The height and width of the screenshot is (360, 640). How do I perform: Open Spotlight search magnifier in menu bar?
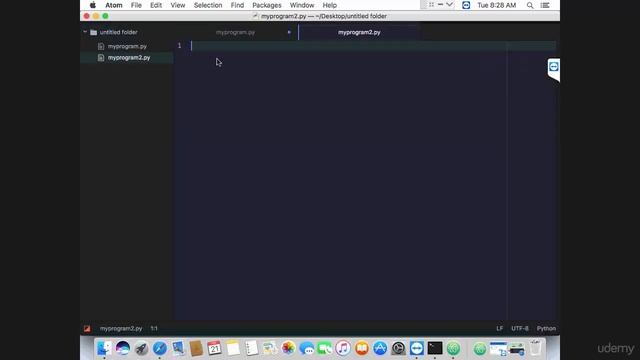pyautogui.click(x=530, y=5)
